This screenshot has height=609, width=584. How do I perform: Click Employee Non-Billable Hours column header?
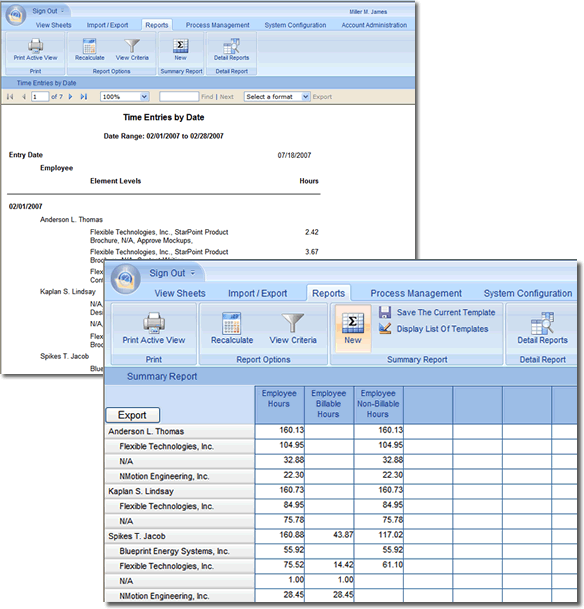[x=378, y=404]
